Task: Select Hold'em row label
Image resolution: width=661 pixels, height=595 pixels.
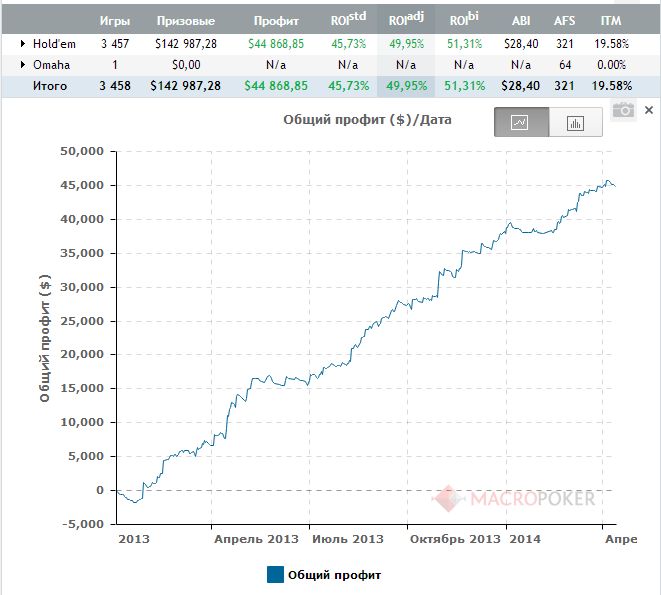Action: pyautogui.click(x=54, y=44)
